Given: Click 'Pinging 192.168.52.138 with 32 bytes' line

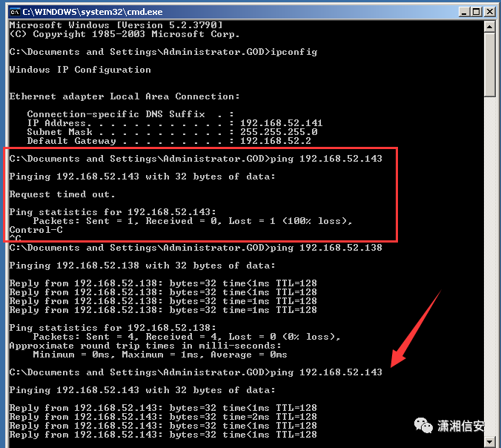Looking at the screenshot, I should tap(142, 266).
